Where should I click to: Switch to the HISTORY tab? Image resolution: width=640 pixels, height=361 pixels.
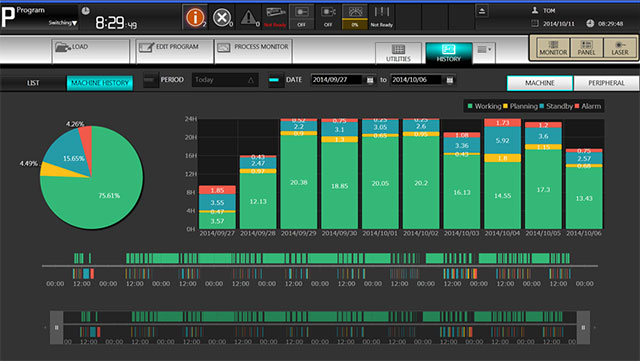449,53
